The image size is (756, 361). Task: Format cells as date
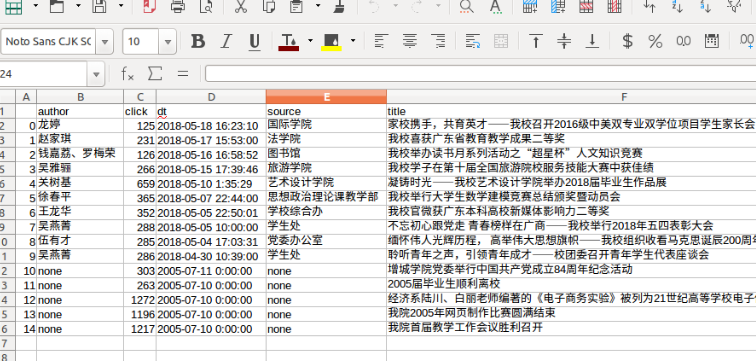point(712,41)
